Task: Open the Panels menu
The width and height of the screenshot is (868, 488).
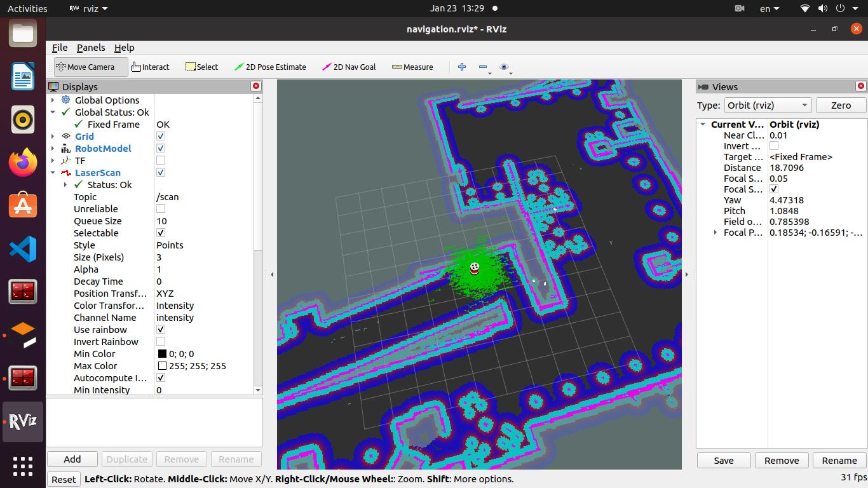Action: pyautogui.click(x=91, y=48)
